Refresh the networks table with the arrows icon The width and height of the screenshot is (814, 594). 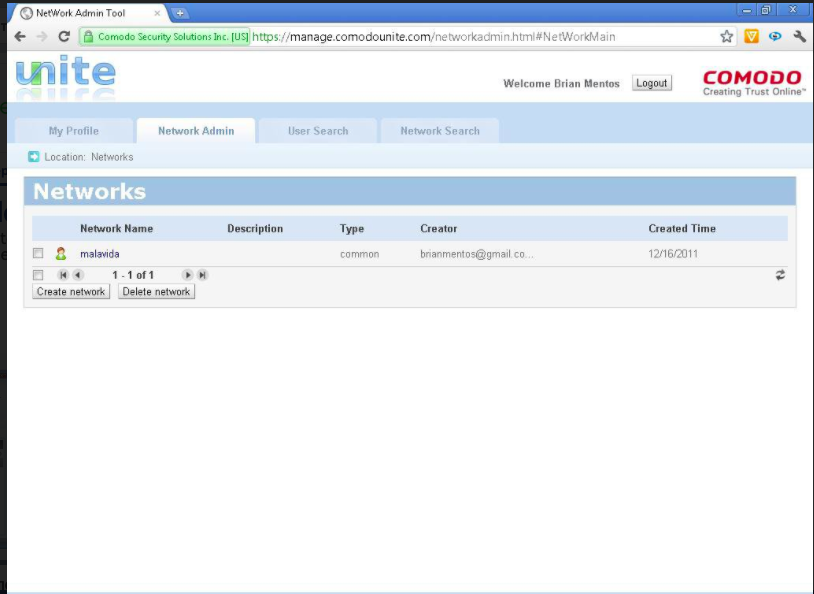[x=780, y=275]
